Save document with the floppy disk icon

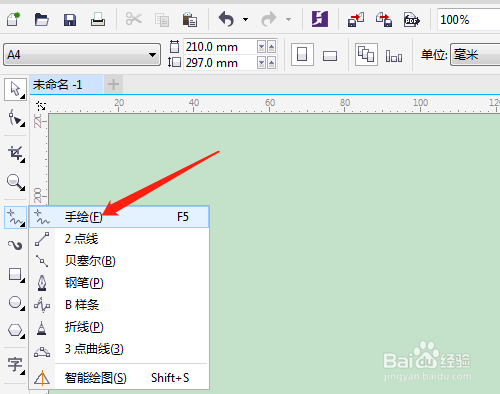pos(70,20)
